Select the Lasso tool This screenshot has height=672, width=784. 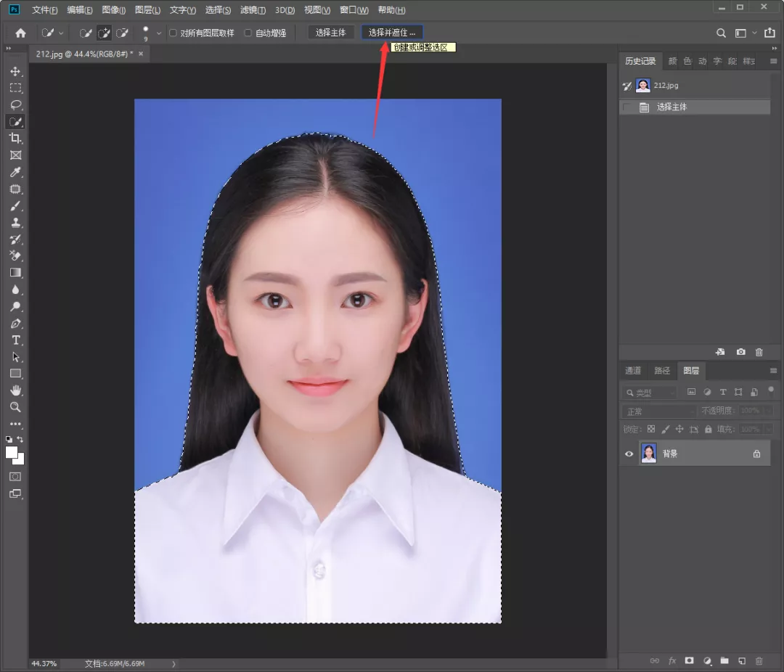(x=15, y=105)
